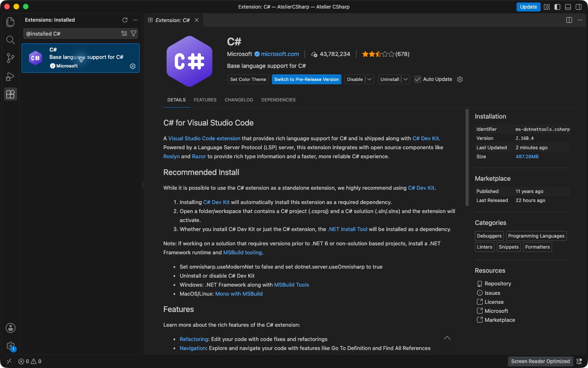Close the Extension: C# editor tab
The height and width of the screenshot is (368, 588).
tap(197, 20)
